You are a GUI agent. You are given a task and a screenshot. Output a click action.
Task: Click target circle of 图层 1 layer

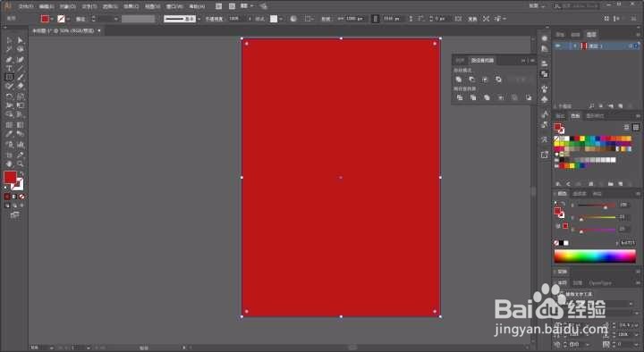631,46
